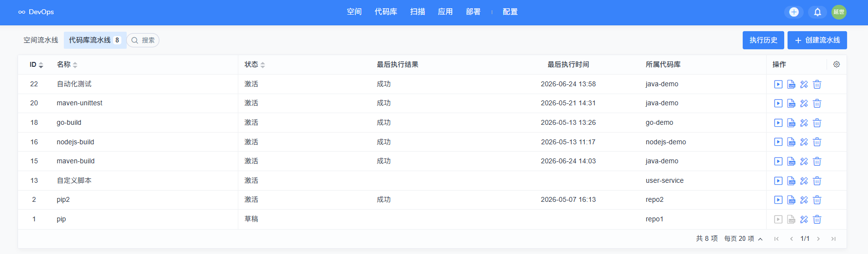Run the maven-unittest pipeline

(x=778, y=103)
